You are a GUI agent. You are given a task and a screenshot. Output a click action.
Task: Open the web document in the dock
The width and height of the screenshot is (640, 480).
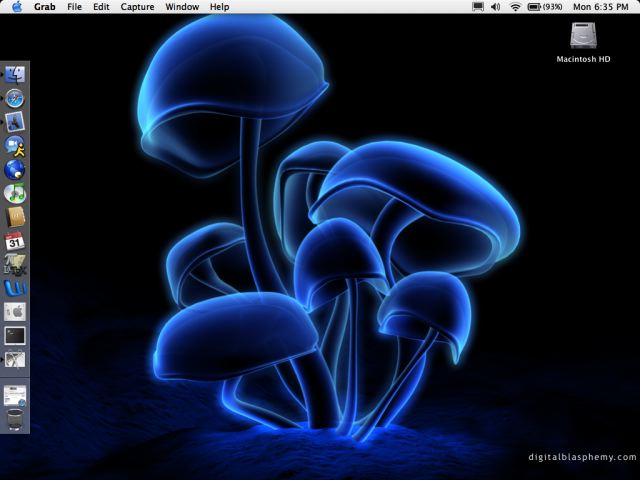(15, 396)
